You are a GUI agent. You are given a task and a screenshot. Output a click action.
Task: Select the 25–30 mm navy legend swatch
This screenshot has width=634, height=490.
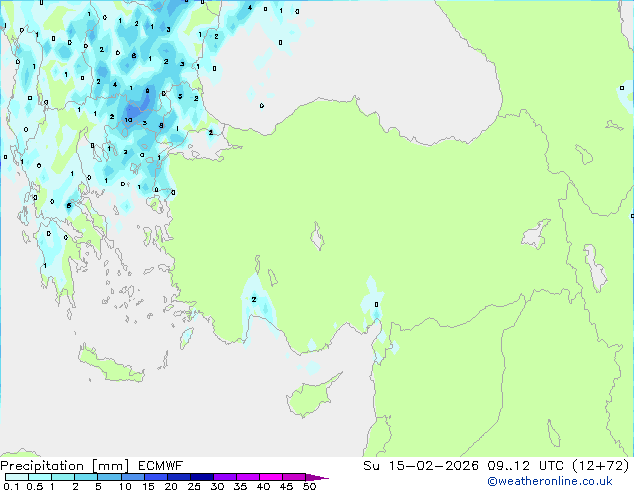[202, 477]
